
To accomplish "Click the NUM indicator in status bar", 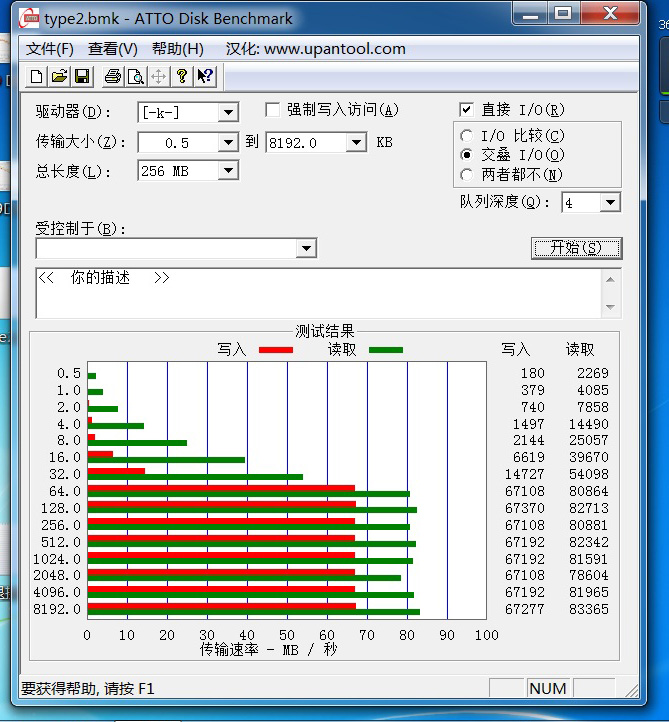I will (x=548, y=688).
